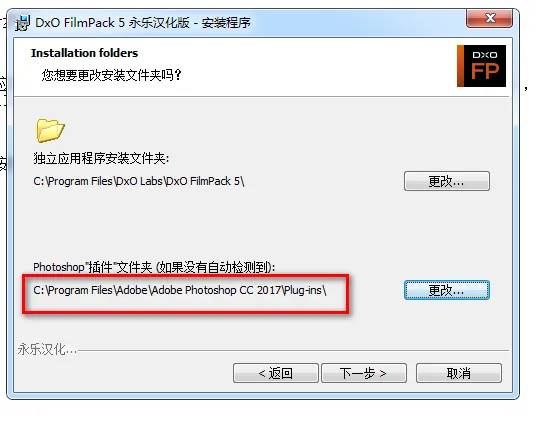Select the DxO Labs FilmPack 5 path text
This screenshot has width=539, height=421.
(139, 181)
